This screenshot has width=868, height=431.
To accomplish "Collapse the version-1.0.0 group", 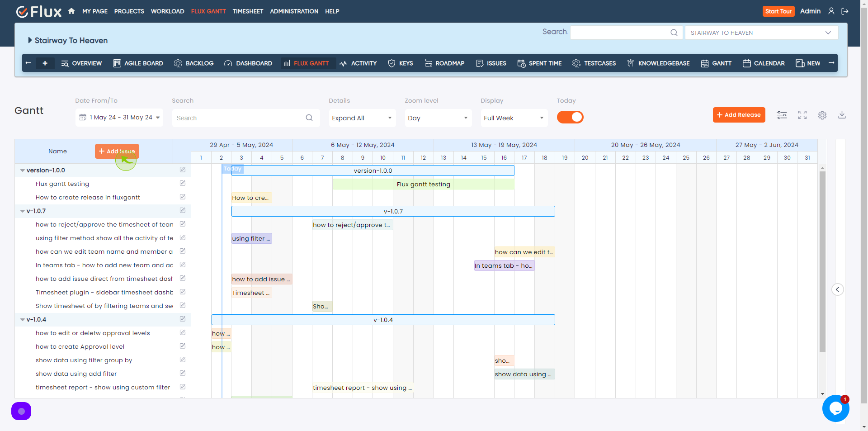I will (x=22, y=171).
